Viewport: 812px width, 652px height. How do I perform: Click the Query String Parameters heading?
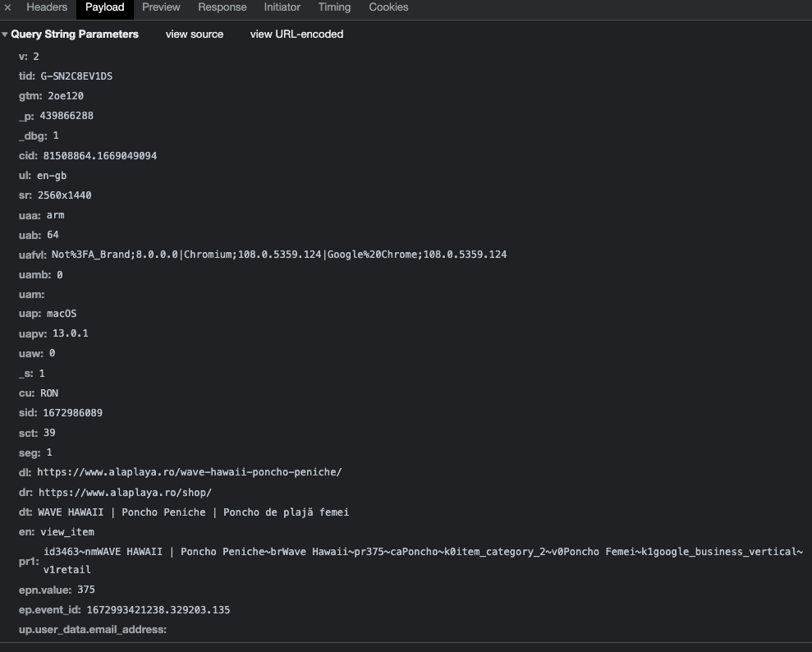click(75, 34)
